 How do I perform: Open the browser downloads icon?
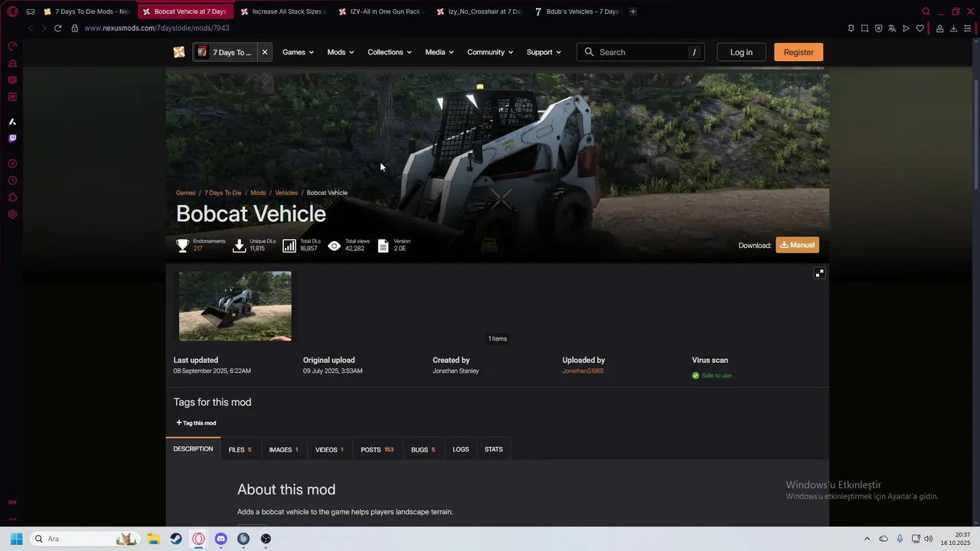[953, 28]
